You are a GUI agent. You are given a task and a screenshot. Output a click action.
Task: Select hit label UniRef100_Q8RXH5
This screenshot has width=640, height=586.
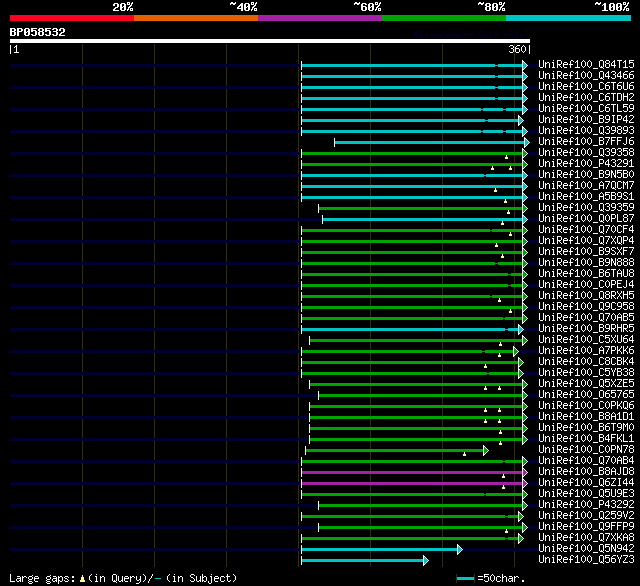(x=586, y=296)
